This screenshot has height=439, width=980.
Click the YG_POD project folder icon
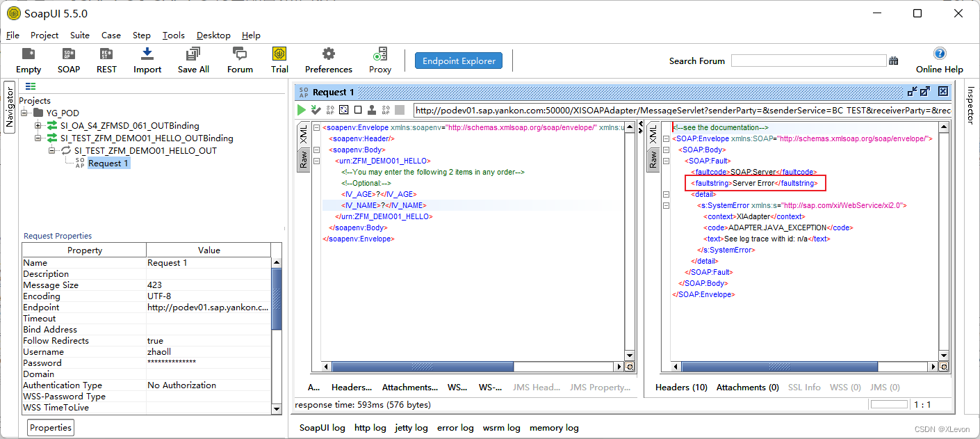[x=38, y=113]
